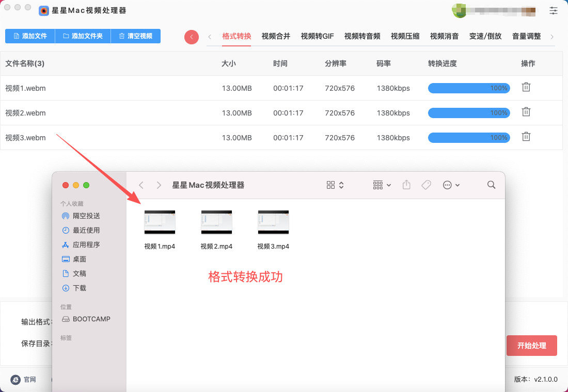Open 隔空投送 in Finder sidebar
Image resolution: width=568 pixels, height=392 pixels.
pos(81,216)
